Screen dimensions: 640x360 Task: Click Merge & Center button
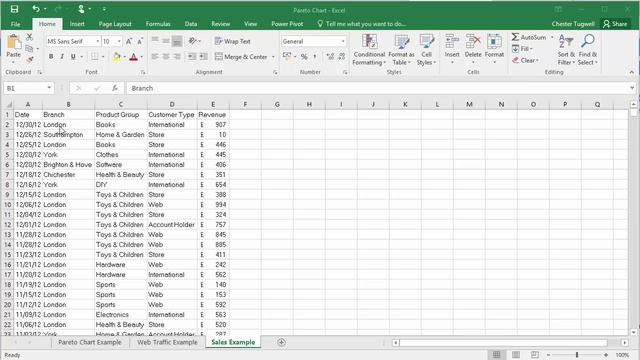pos(241,57)
